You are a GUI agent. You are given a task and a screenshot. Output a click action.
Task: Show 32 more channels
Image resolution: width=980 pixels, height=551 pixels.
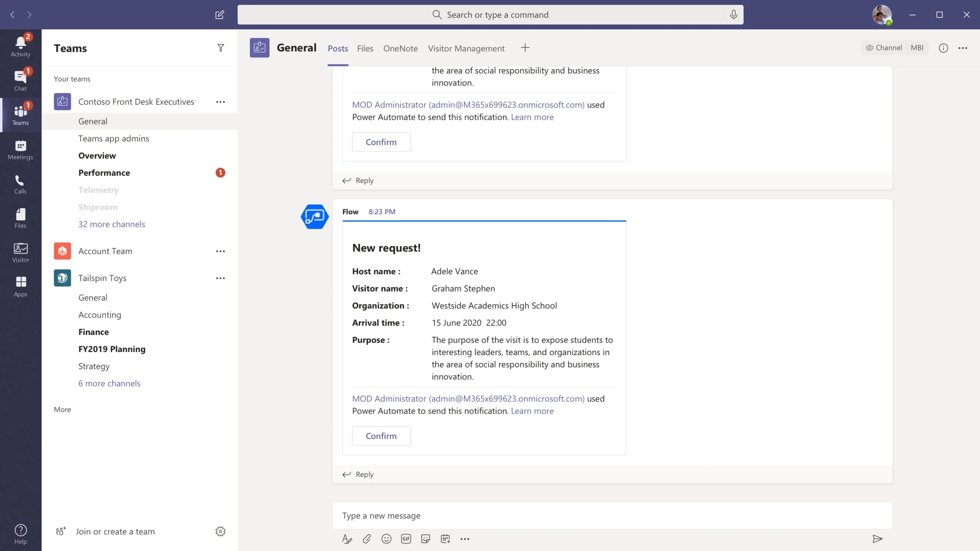111,224
